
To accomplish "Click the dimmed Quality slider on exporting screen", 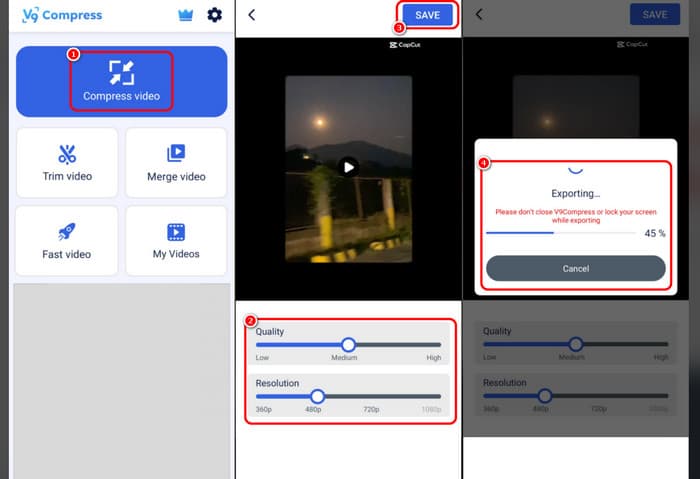I will coord(575,344).
